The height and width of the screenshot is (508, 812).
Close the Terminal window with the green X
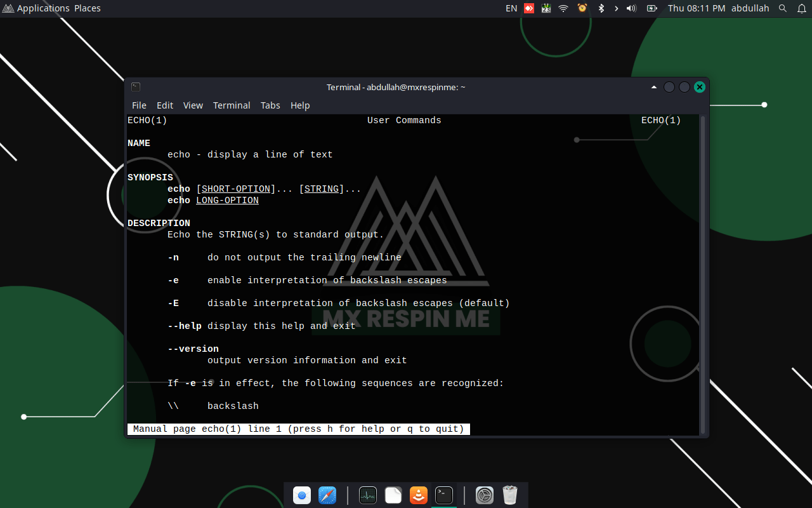700,87
